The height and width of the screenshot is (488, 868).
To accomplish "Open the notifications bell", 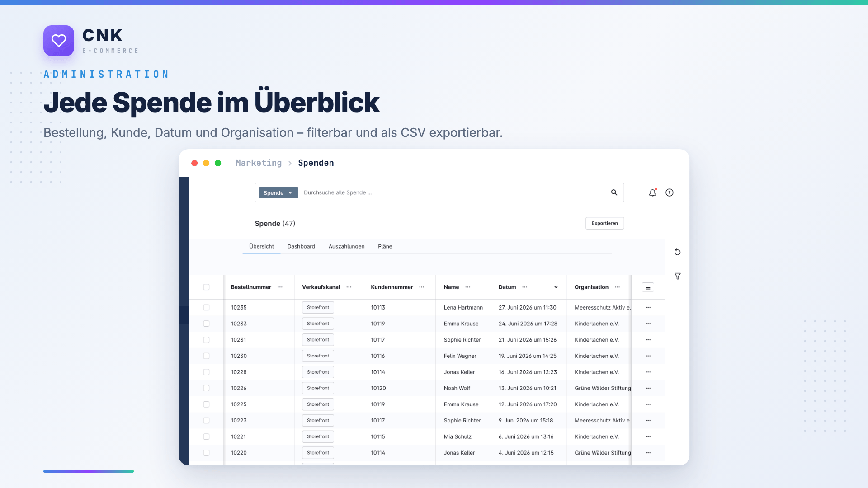I will tap(652, 192).
